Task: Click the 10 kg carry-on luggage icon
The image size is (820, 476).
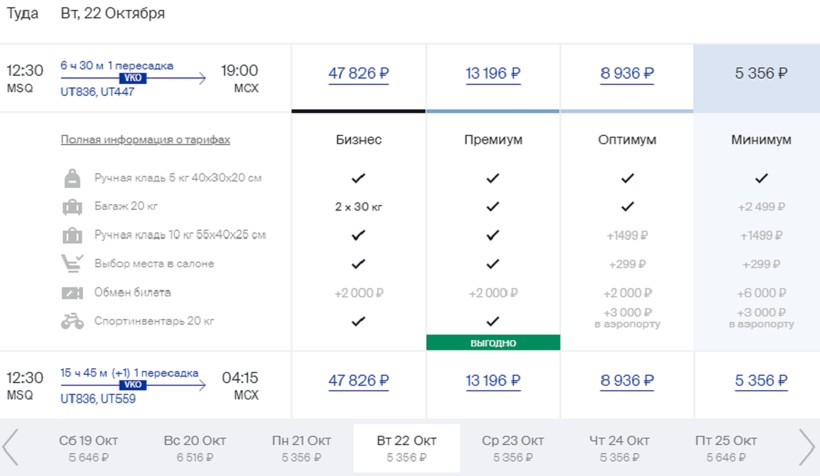Action: (x=72, y=236)
